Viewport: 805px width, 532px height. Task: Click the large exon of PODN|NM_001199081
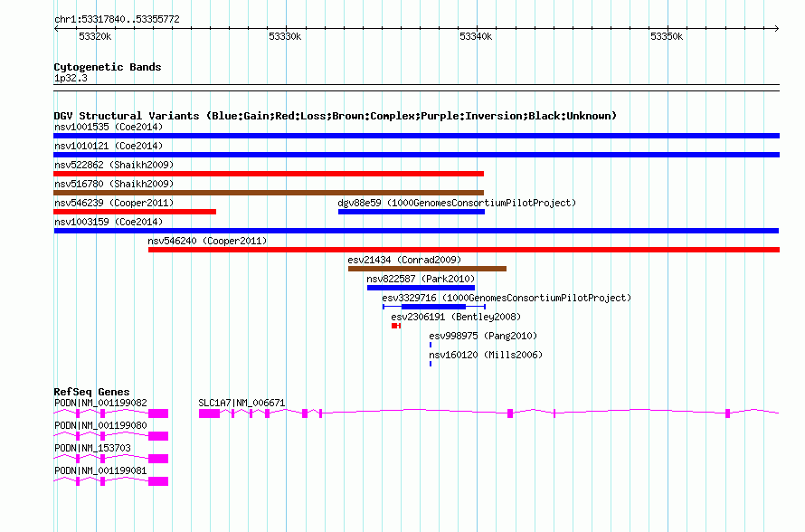158,481
